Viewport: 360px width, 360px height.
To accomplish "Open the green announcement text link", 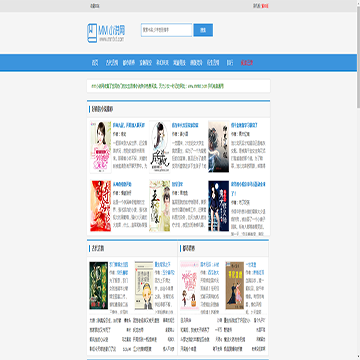I will [157, 86].
